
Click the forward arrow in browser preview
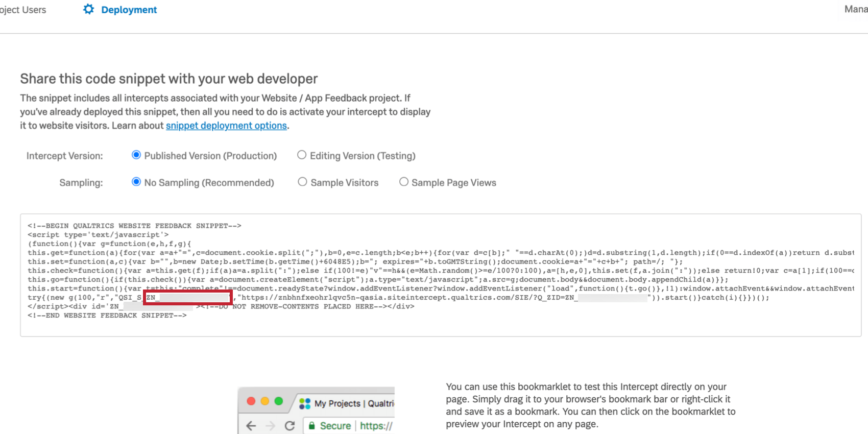(271, 426)
